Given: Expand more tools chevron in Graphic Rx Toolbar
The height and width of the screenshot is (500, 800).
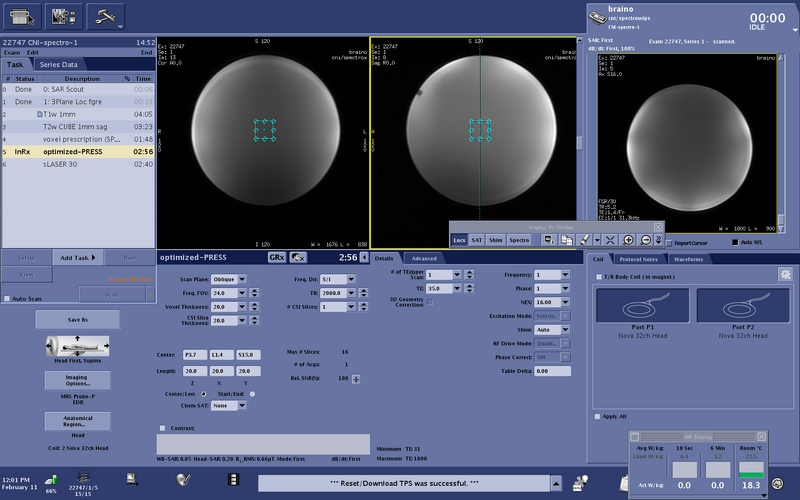Looking at the screenshot, I should (658, 240).
